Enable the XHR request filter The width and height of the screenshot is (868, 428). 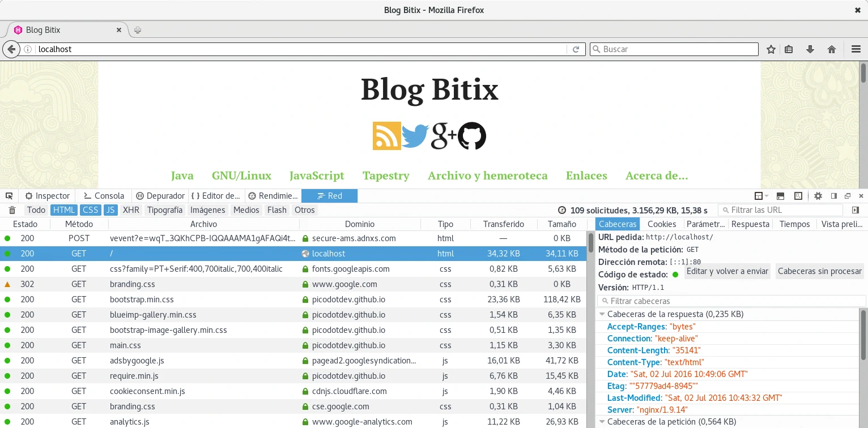[x=131, y=210]
